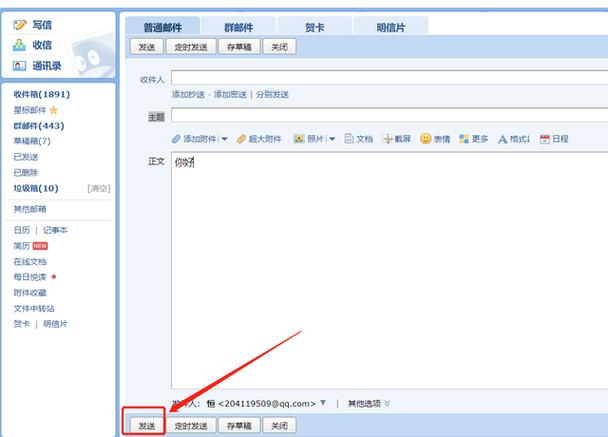Open the 格式 text formatting icon
Viewport: 608px width, 437px height.
pos(503,139)
